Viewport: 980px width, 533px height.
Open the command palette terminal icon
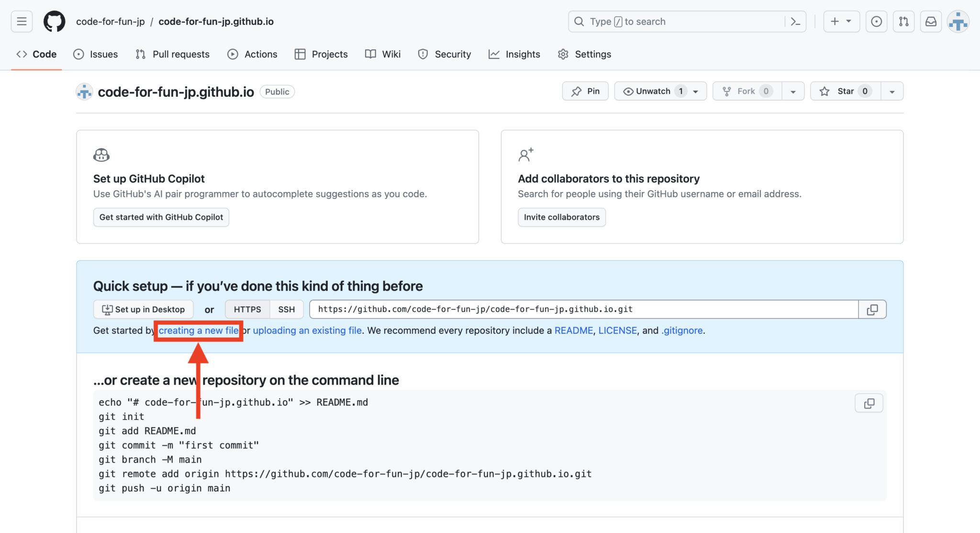click(795, 21)
